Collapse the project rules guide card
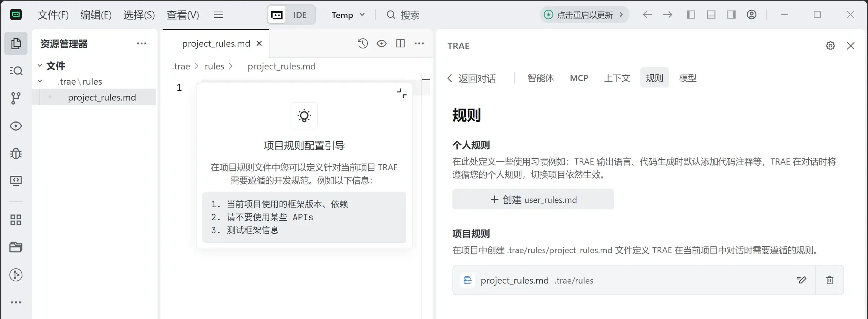The height and width of the screenshot is (319, 868). click(x=401, y=93)
